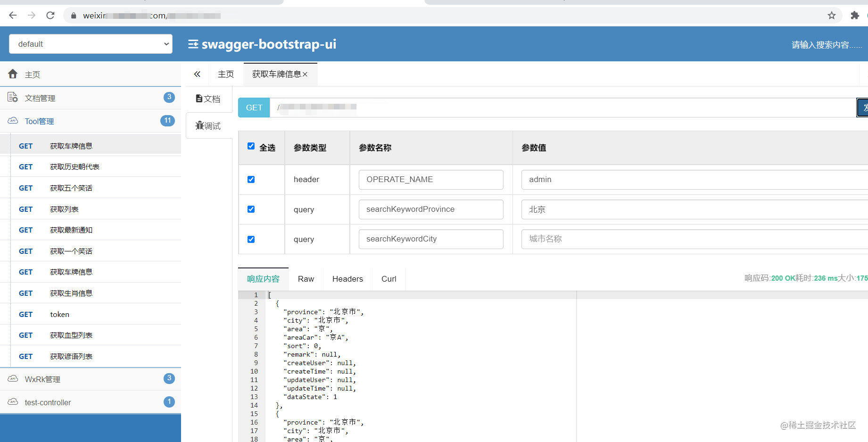Switch to the Headers response tab

tap(347, 279)
